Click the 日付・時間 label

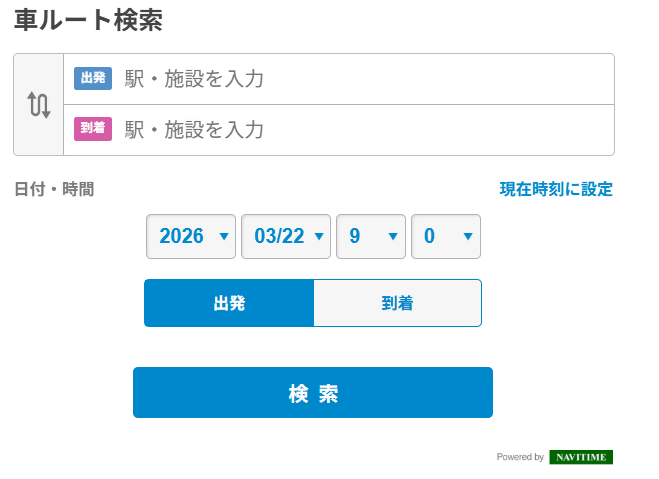54,189
